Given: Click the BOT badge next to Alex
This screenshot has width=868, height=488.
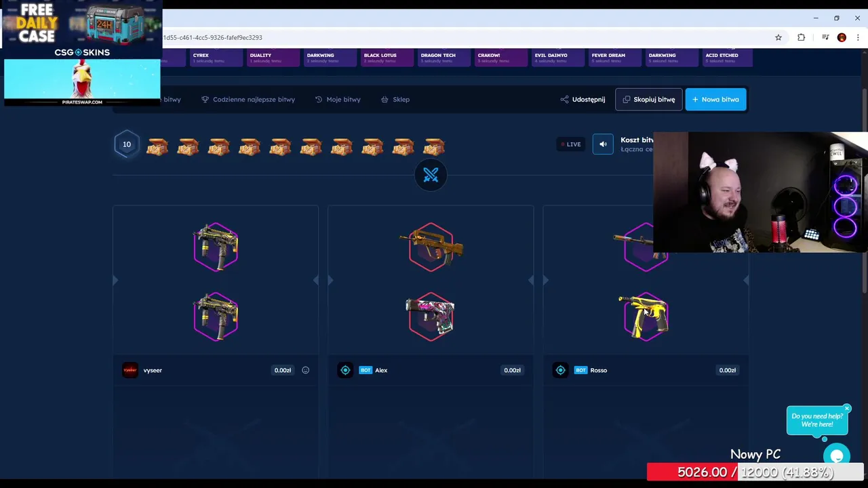Looking at the screenshot, I should tap(366, 370).
